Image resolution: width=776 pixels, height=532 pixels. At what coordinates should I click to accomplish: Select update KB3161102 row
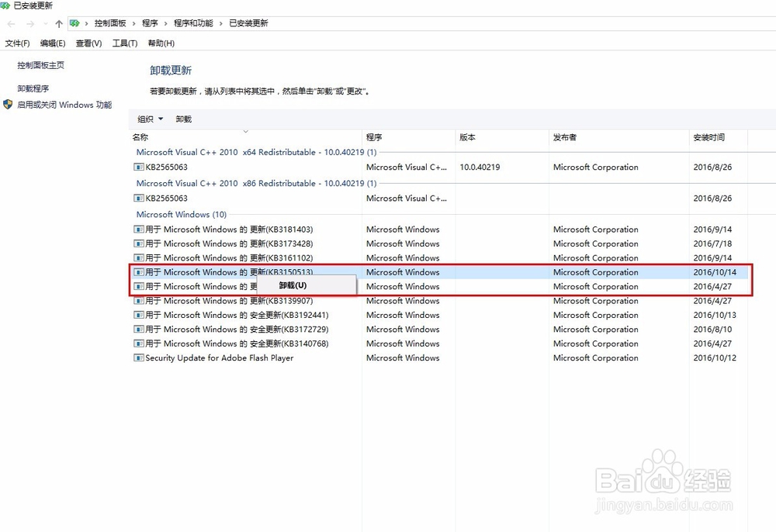(439, 258)
